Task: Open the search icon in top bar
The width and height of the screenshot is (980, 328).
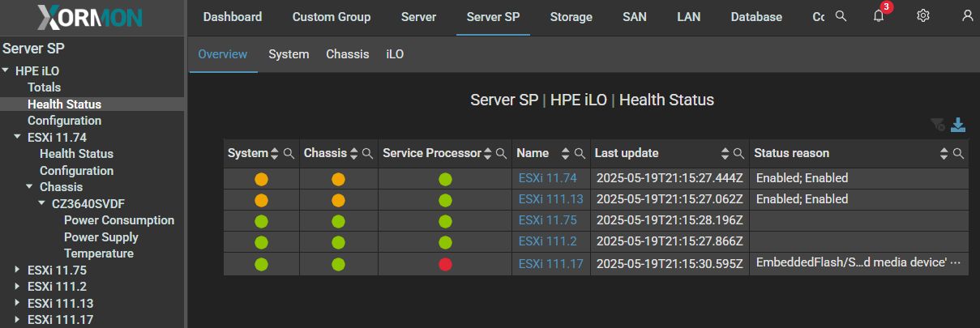Action: (841, 16)
